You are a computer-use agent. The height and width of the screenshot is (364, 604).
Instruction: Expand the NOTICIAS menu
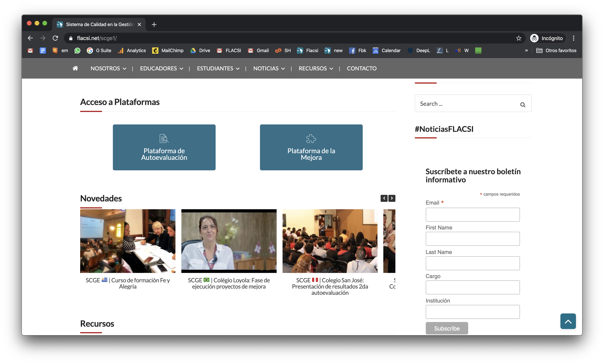(x=269, y=68)
